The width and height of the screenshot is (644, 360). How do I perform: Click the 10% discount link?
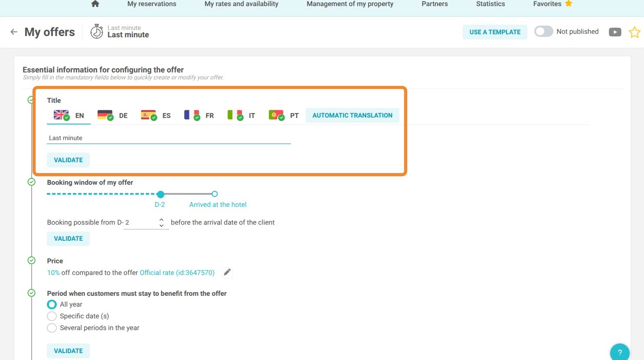(x=53, y=272)
